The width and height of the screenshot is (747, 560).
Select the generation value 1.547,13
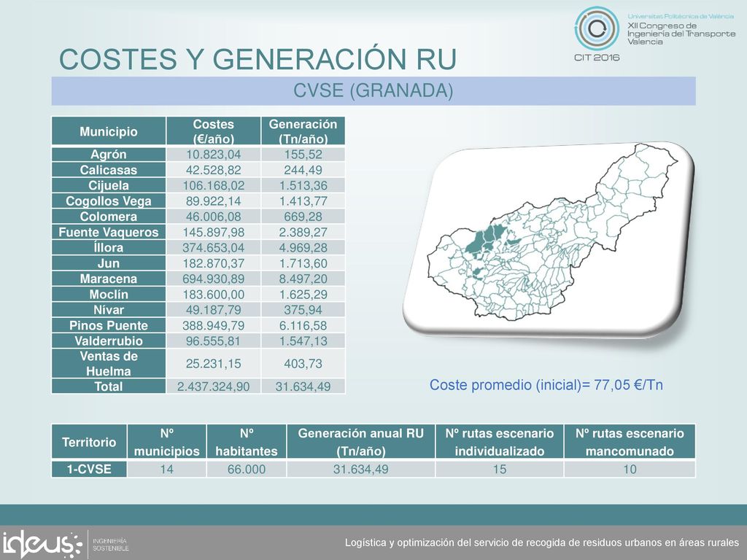pos(303,341)
